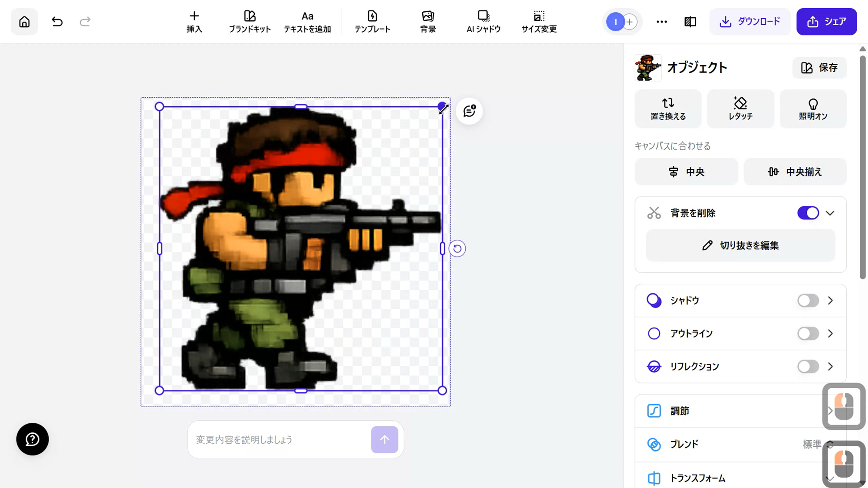This screenshot has height=488, width=868.
Task: Click the scissors icon beside 背景を削除
Action: [654, 213]
